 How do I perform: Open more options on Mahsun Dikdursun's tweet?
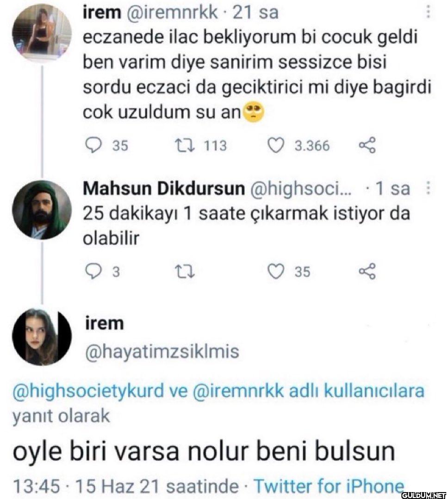click(428, 189)
